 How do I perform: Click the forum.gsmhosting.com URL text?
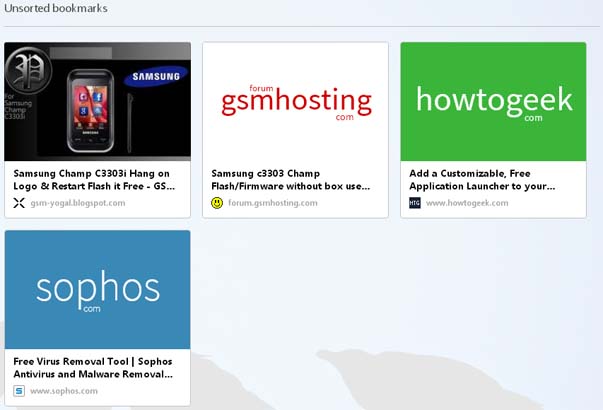coord(273,203)
